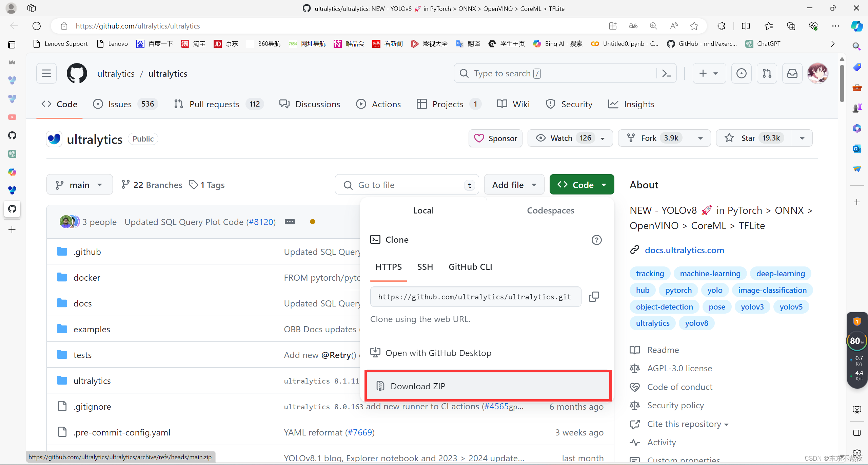Click the GitHub Octocat logo

pos(77,73)
